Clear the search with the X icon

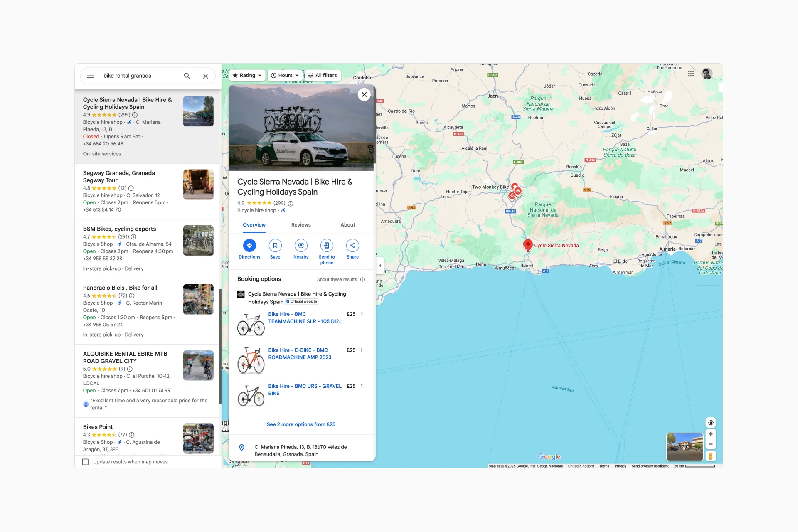(205, 76)
